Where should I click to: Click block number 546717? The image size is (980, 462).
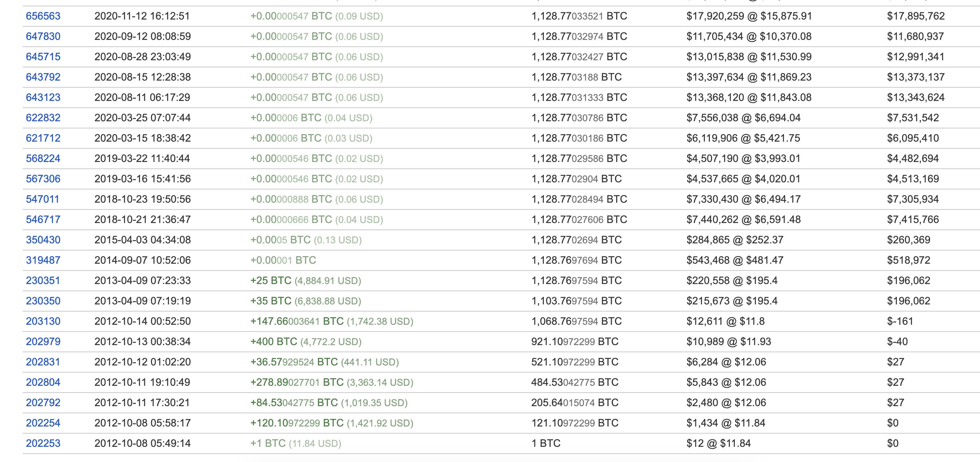(x=43, y=220)
